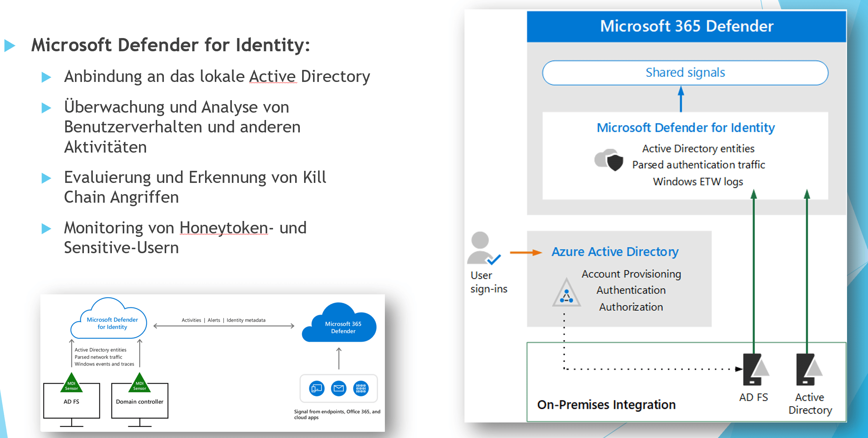This screenshot has height=438, width=868.
Task: Select the Domain controller monitor box
Action: 140,401
